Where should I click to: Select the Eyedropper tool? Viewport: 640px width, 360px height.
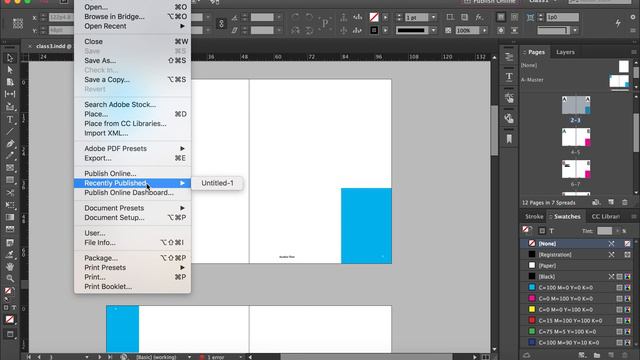pos(10,254)
